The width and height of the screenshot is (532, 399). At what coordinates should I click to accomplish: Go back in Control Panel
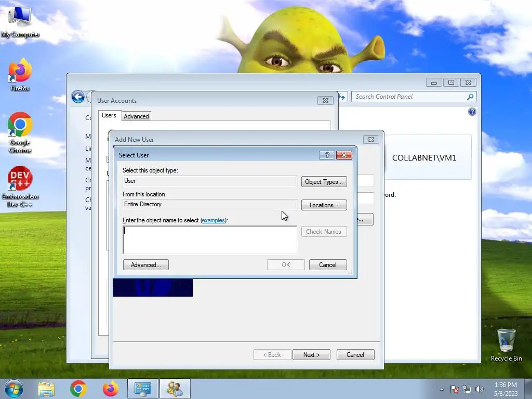78,97
